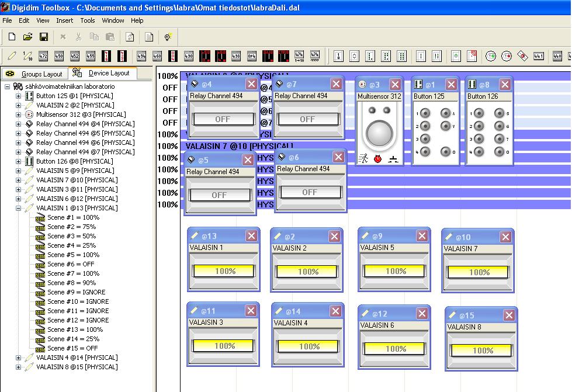The image size is (572, 392).
Task: Select the 452 module icon
Action: 74,56
